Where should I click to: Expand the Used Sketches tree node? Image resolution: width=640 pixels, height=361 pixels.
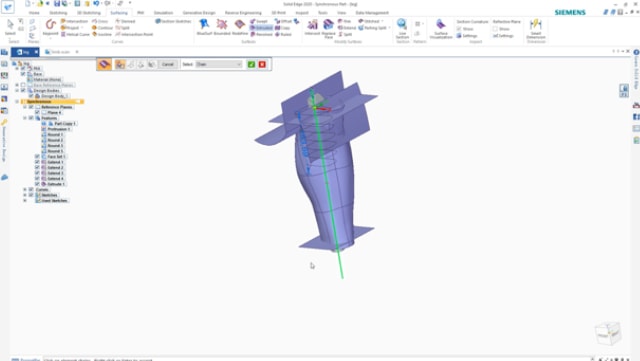pos(25,201)
